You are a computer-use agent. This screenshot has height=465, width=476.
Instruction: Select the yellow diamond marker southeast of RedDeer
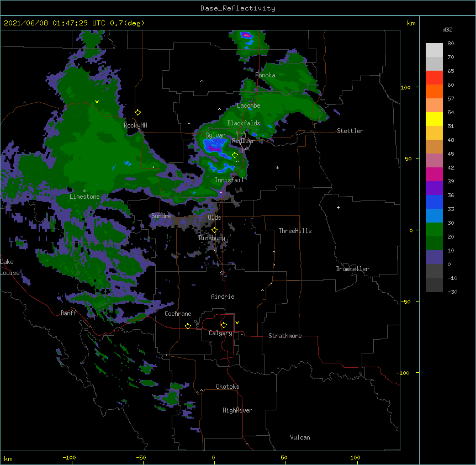(x=235, y=155)
